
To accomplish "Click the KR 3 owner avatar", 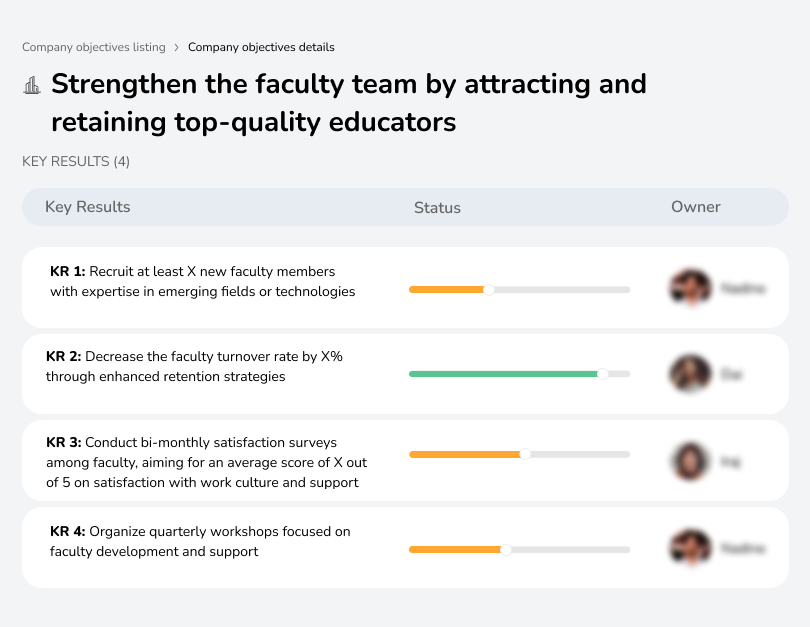I will 690,461.
